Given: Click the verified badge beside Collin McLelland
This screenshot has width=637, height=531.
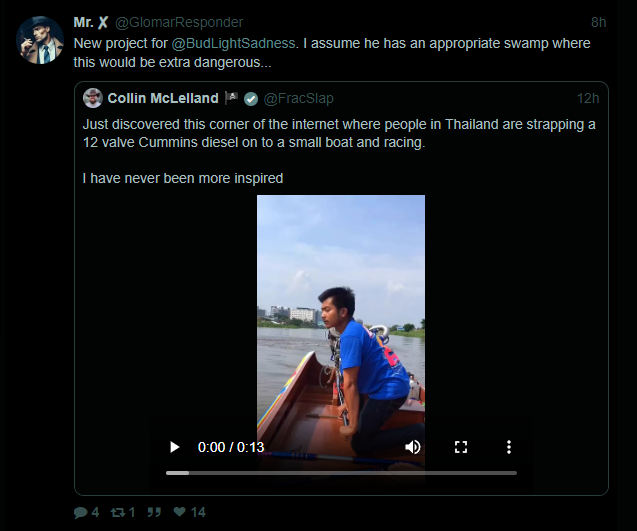Looking at the screenshot, I should (x=251, y=98).
